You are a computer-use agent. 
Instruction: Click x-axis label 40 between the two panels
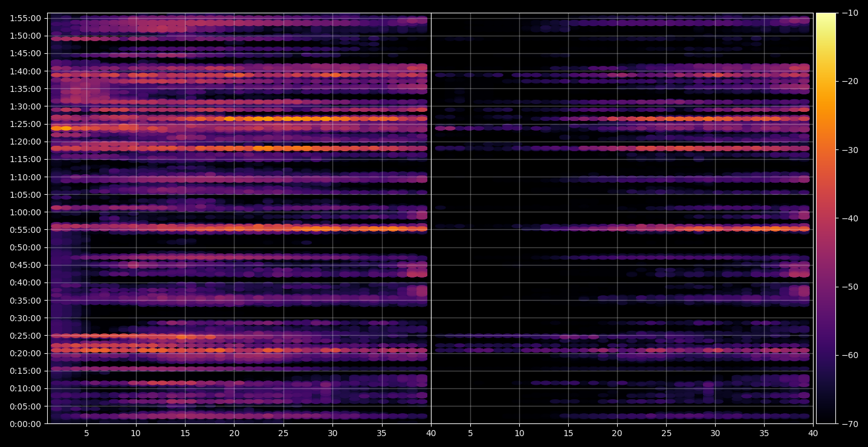tap(431, 433)
